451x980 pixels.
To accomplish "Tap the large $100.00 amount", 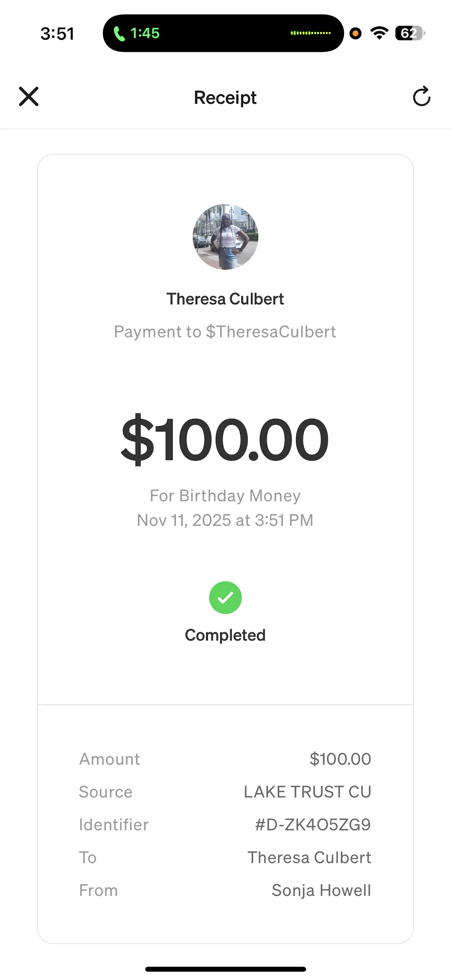I will point(225,440).
